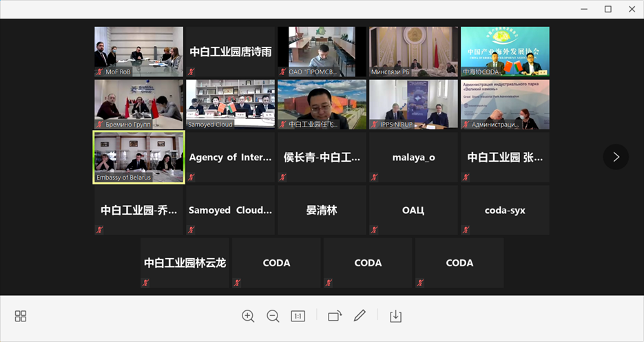Image resolution: width=644 pixels, height=342 pixels.
Task: Go to next page of participants arrow
Action: [x=615, y=157]
